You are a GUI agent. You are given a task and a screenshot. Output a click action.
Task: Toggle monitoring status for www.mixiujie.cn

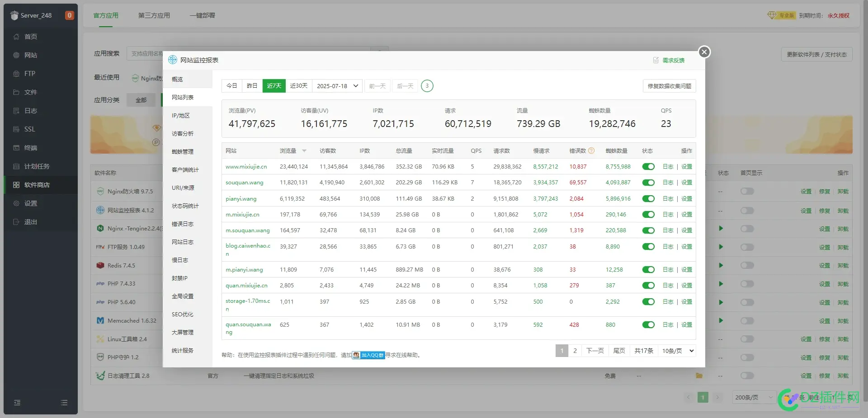(x=648, y=167)
